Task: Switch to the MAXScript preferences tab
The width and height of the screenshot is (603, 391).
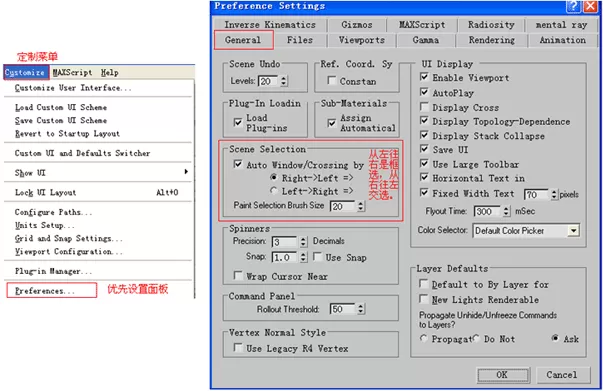Action: point(422,25)
